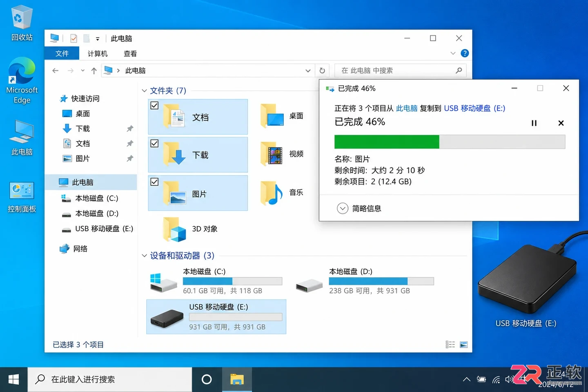This screenshot has width=588, height=392.
Task: Select the 音乐 folder in the file list
Action: pos(282,192)
